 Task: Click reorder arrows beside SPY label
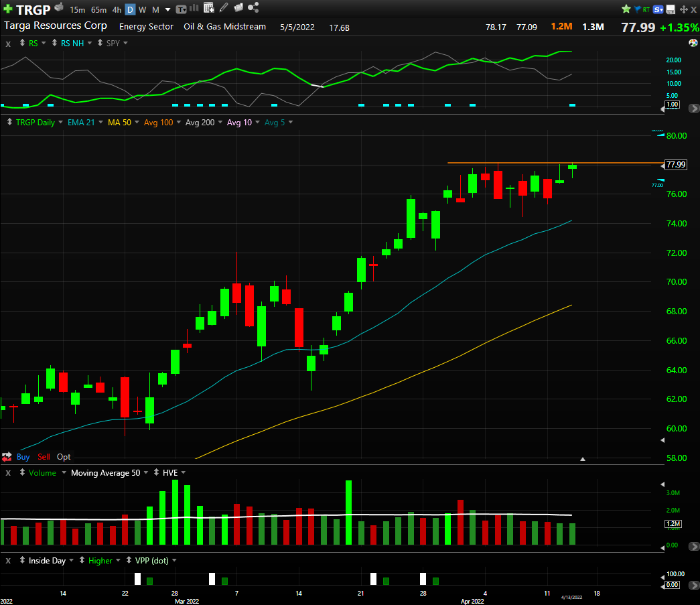tap(100, 43)
